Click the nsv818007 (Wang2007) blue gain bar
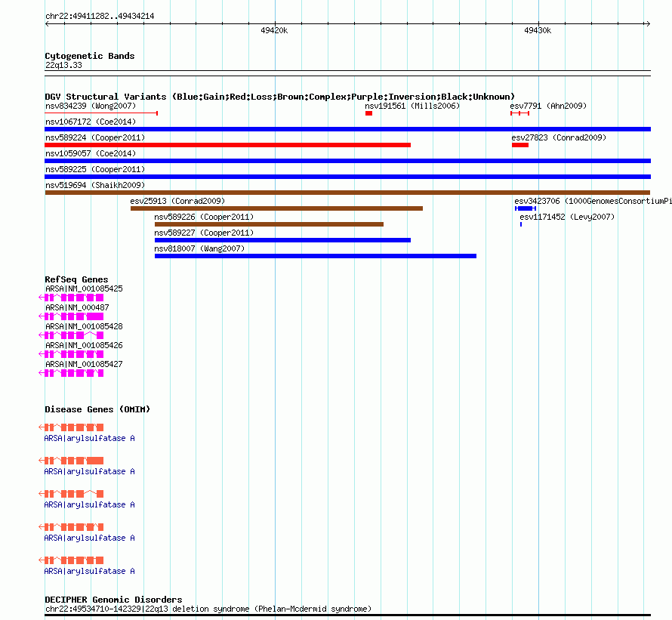The image size is (672, 620). point(316,256)
